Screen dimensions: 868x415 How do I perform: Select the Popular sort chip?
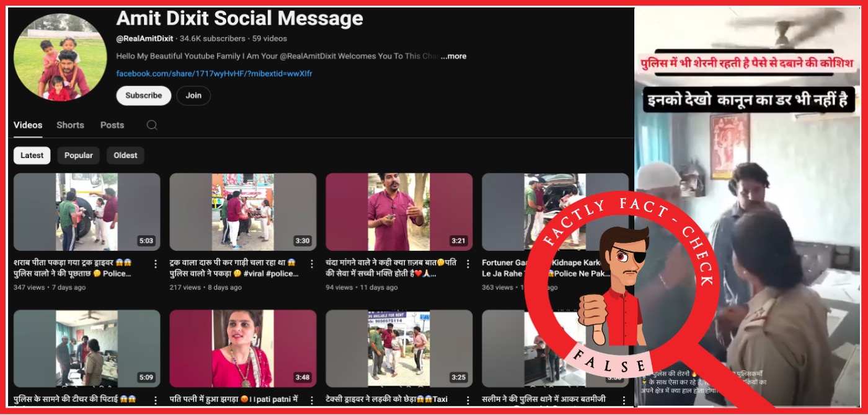79,155
